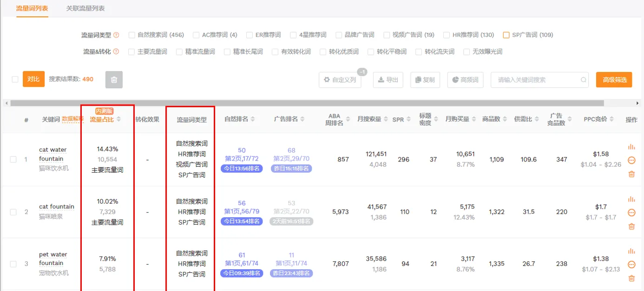Delete the pet water fountain row

click(631, 278)
